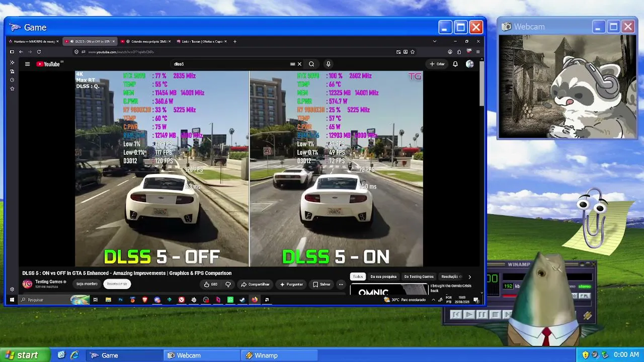Click the XP Start button
This screenshot has height=362, width=644.
(25, 355)
